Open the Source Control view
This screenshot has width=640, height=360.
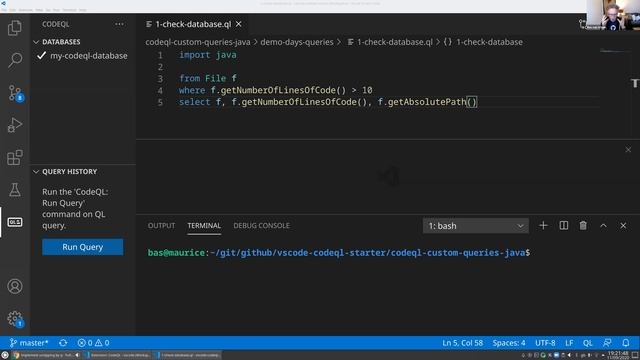pos(15,93)
